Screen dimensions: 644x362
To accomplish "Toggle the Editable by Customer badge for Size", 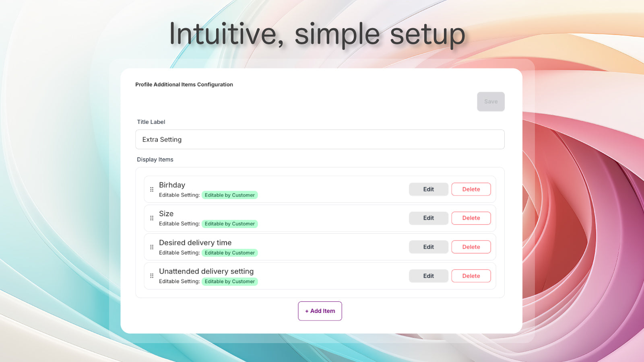I will coord(230,224).
